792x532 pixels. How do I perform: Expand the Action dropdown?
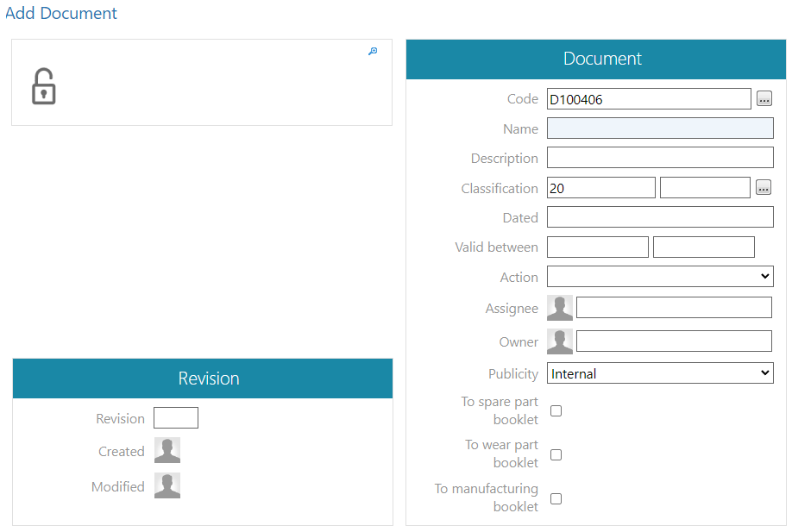[660, 277]
